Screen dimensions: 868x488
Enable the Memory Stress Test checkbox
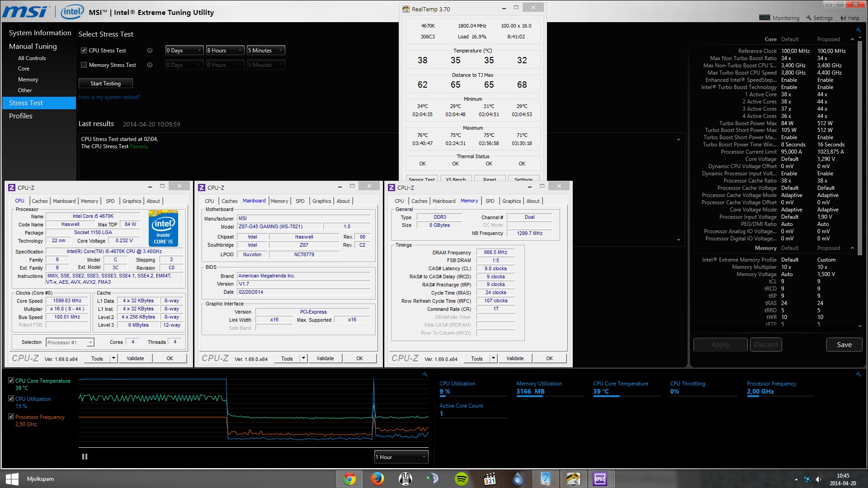pos(84,65)
